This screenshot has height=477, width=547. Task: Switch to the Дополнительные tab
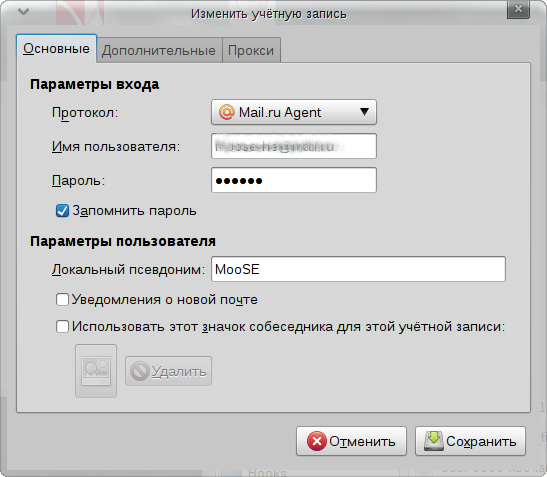point(159,50)
